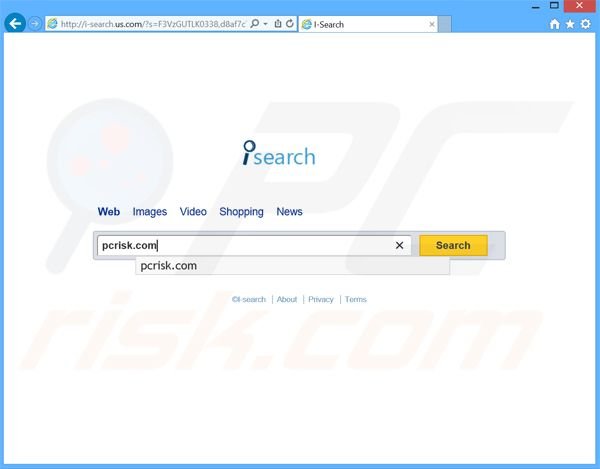Image resolution: width=600 pixels, height=469 pixels.
Task: Open the About footer link
Action: (287, 299)
